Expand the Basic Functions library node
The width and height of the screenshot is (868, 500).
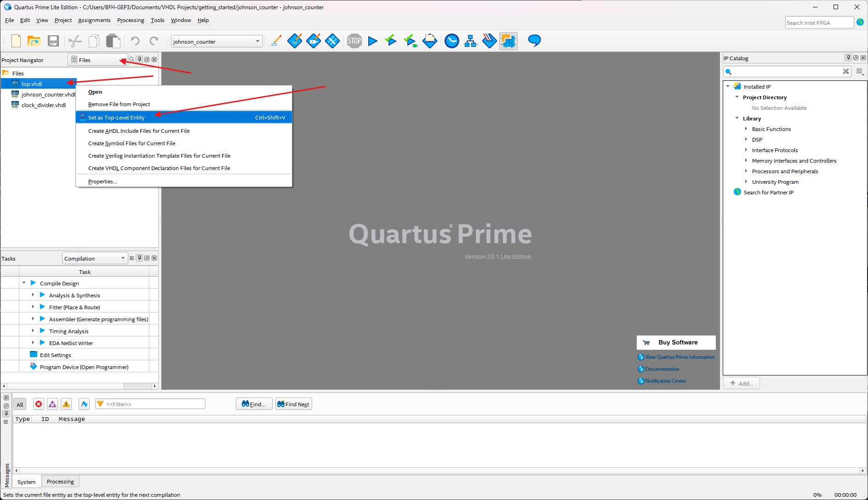tap(746, 129)
